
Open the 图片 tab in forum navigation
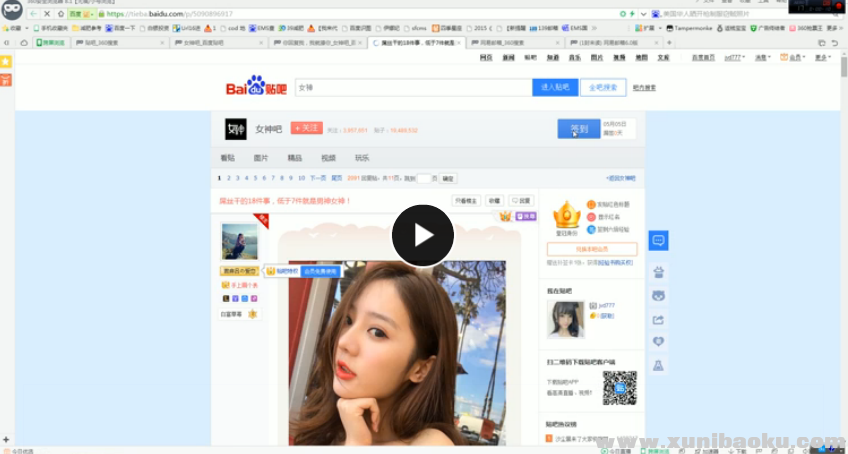[x=261, y=158]
